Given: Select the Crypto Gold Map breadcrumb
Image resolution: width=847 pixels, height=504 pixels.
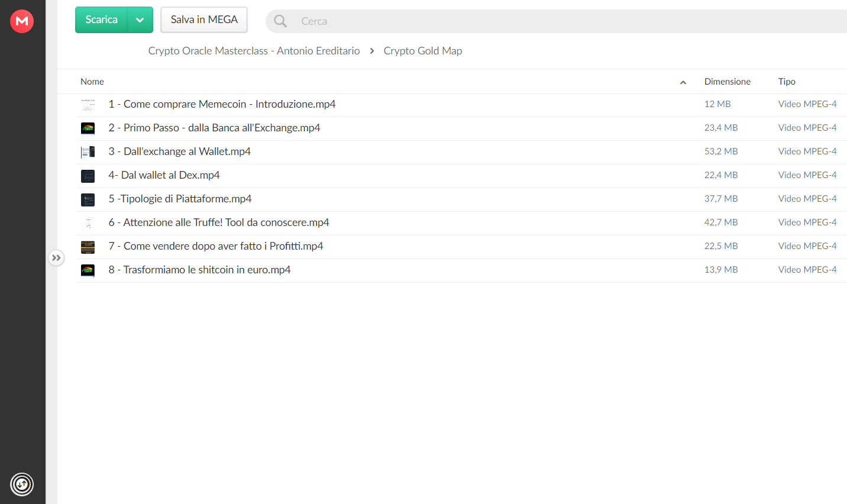Looking at the screenshot, I should 423,51.
